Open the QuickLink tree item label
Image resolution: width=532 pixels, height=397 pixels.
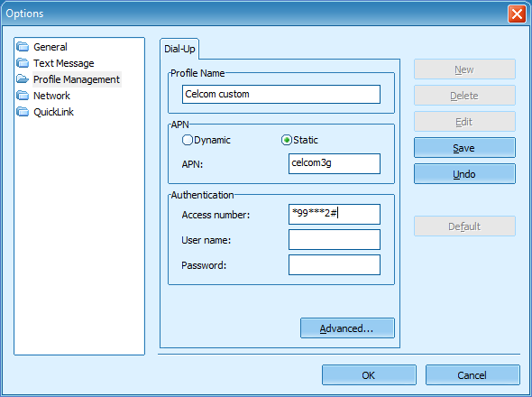53,112
